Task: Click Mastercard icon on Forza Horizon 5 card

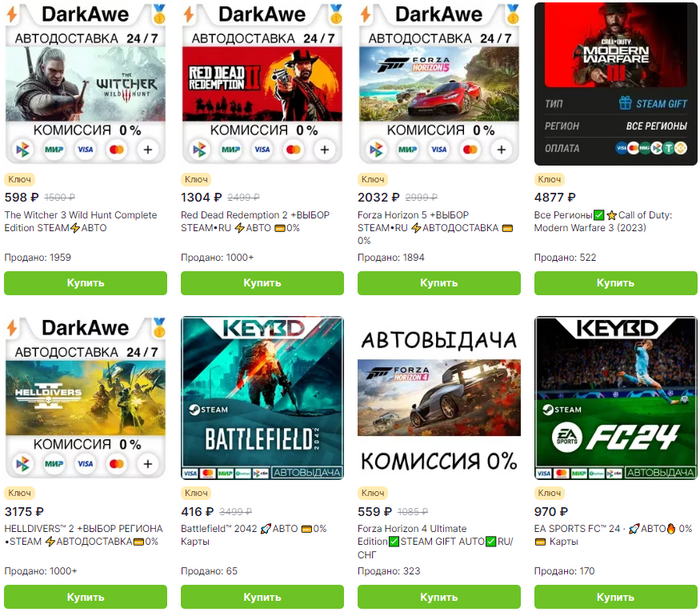Action: click(x=470, y=150)
